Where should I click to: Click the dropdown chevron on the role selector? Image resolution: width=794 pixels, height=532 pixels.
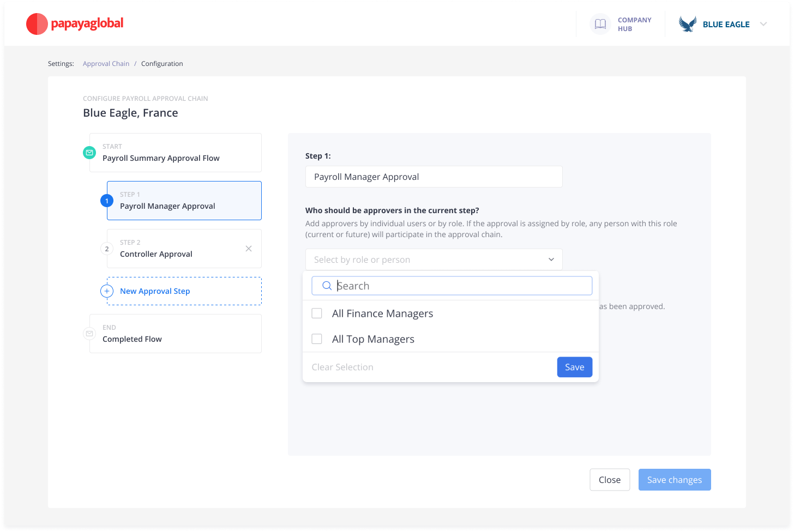551,259
